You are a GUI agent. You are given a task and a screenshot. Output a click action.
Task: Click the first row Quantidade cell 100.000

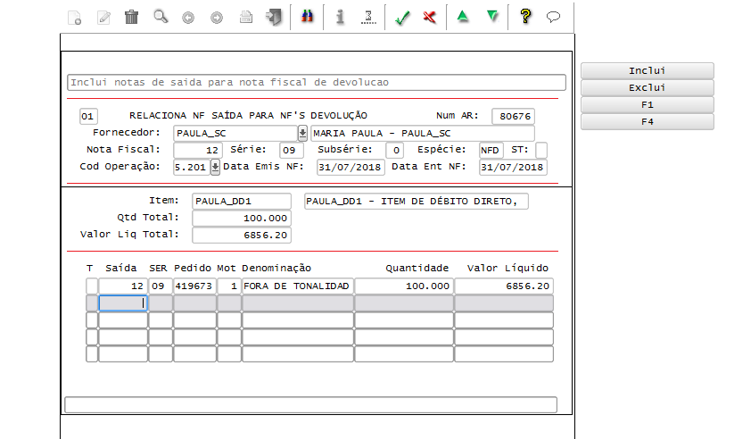click(x=404, y=286)
